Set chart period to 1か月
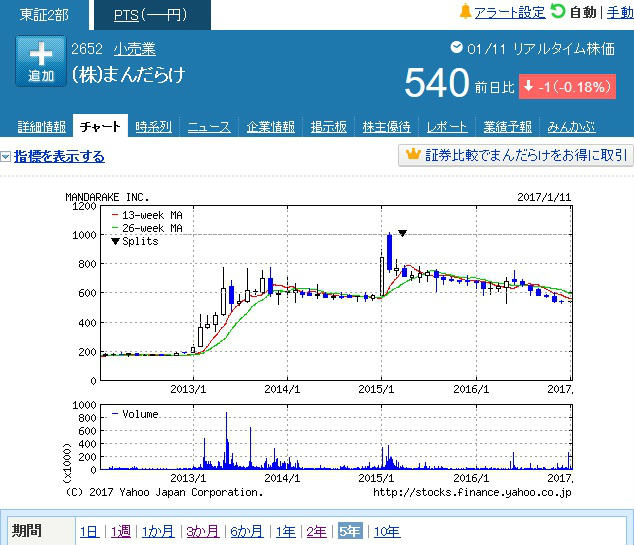This screenshot has height=545, width=634. [158, 531]
